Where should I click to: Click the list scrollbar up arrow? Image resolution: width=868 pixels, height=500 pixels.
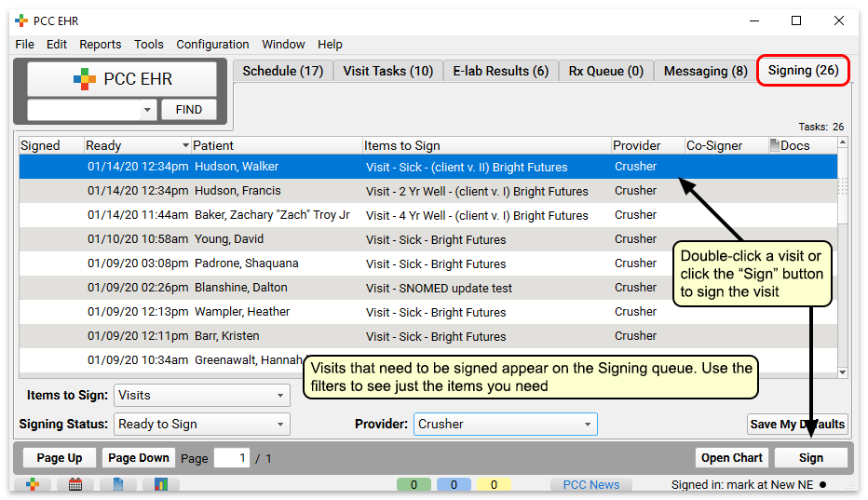843,142
